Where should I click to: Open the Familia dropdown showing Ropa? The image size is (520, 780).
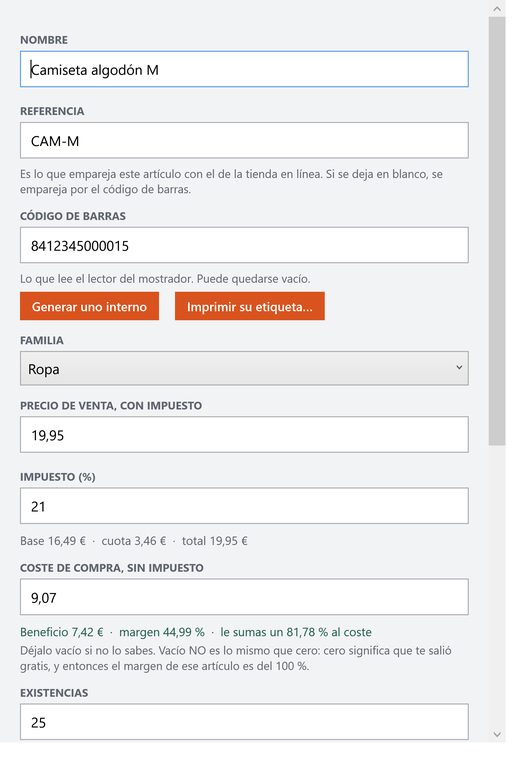pyautogui.click(x=244, y=369)
